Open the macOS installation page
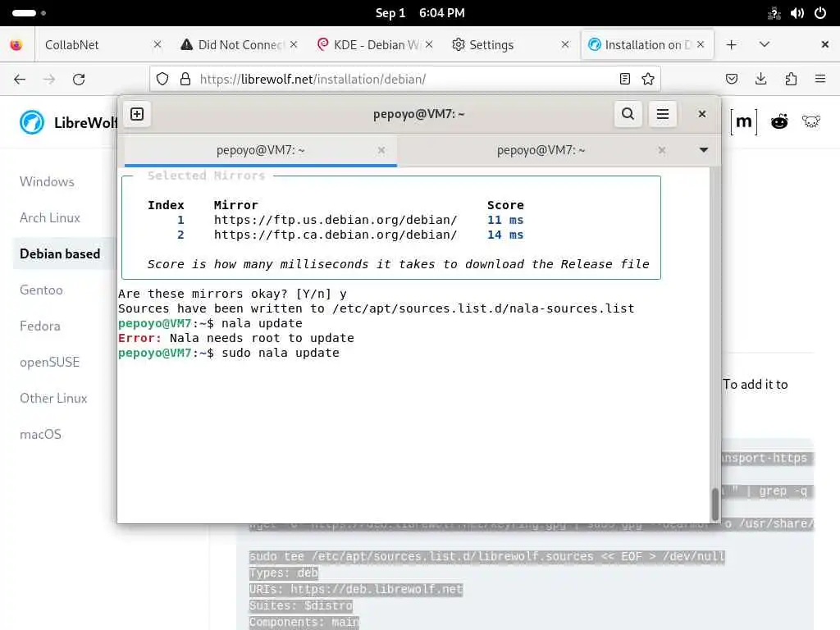 pyautogui.click(x=41, y=434)
